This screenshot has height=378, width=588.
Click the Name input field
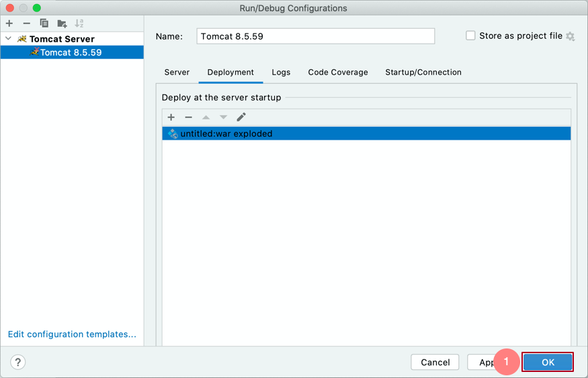click(x=315, y=36)
